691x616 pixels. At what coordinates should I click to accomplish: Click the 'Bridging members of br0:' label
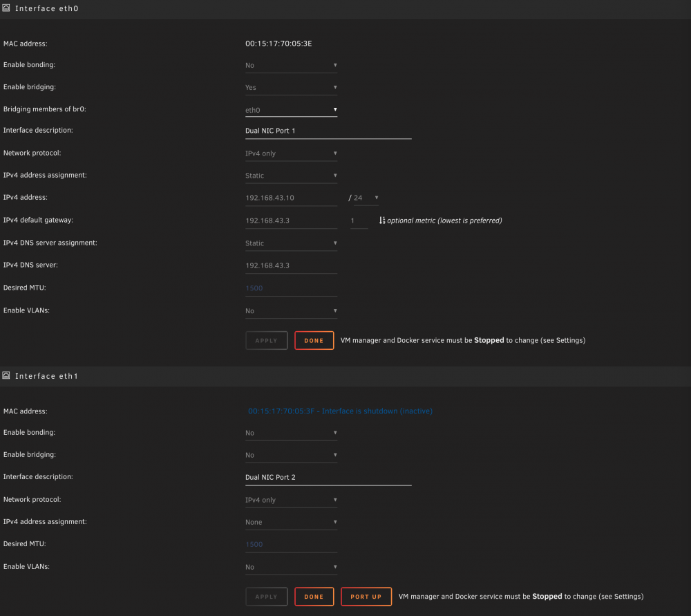pyautogui.click(x=44, y=109)
